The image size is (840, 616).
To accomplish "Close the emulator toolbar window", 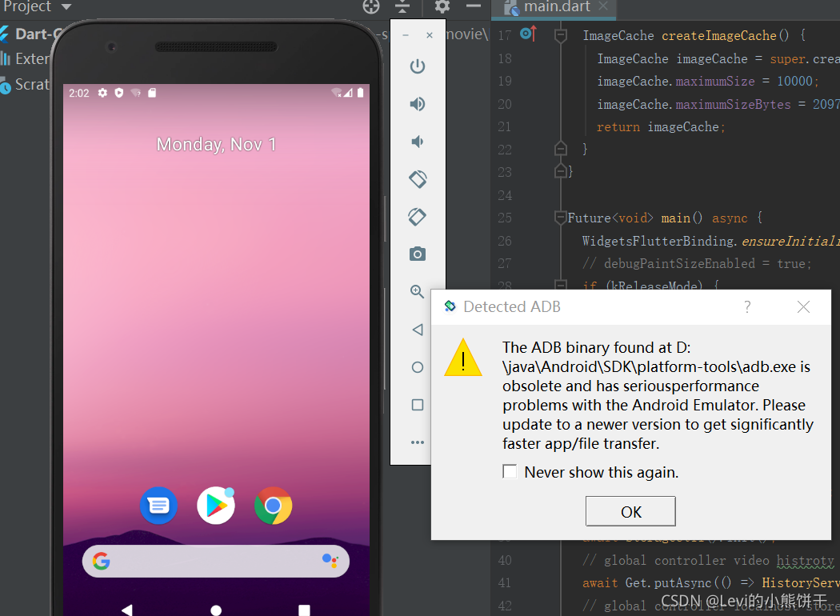I will click(x=430, y=35).
